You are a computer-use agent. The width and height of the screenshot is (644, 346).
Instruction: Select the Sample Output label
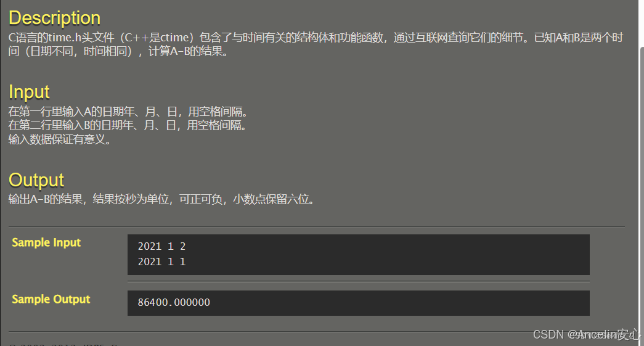pyautogui.click(x=51, y=299)
